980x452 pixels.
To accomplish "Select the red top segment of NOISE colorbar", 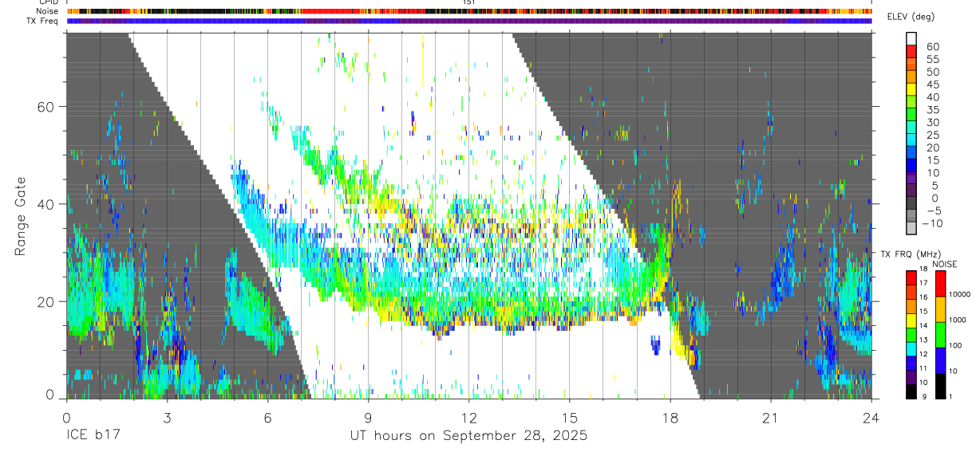I will click(940, 283).
